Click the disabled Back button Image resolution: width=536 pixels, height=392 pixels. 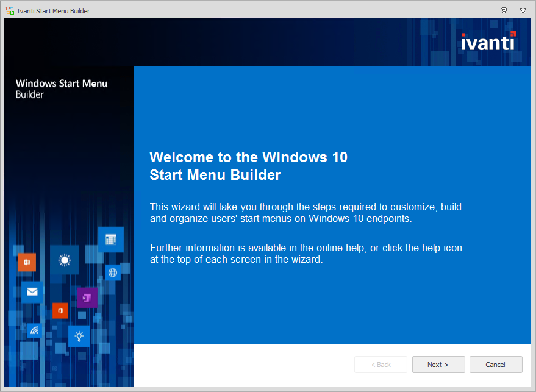click(x=381, y=365)
